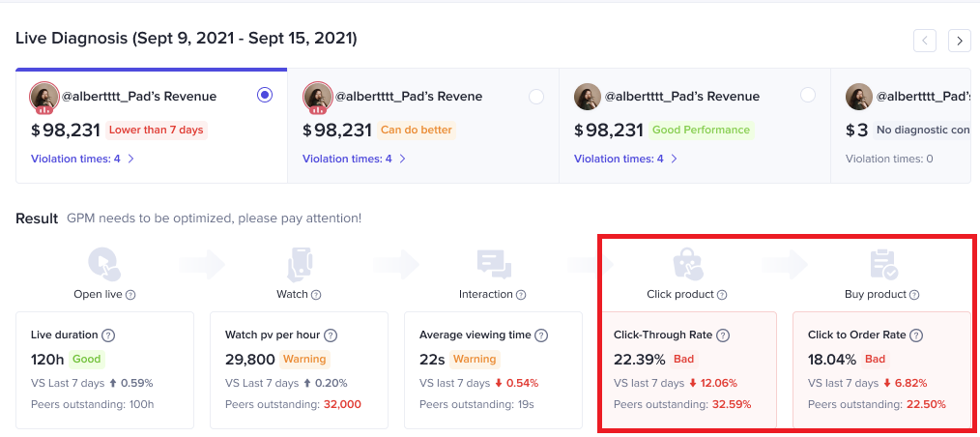Select the 'Good Performance' revenue card radio
The width and height of the screenshot is (980, 437).
808,96
